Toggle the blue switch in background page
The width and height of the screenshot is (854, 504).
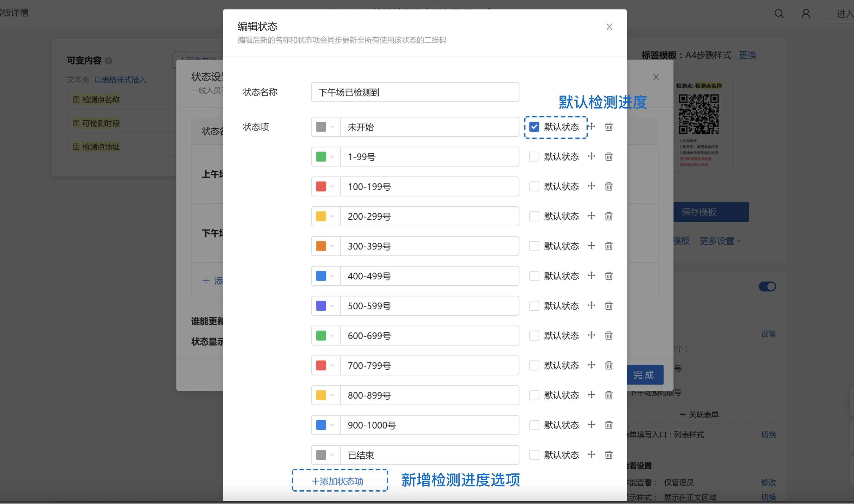pyautogui.click(x=767, y=287)
